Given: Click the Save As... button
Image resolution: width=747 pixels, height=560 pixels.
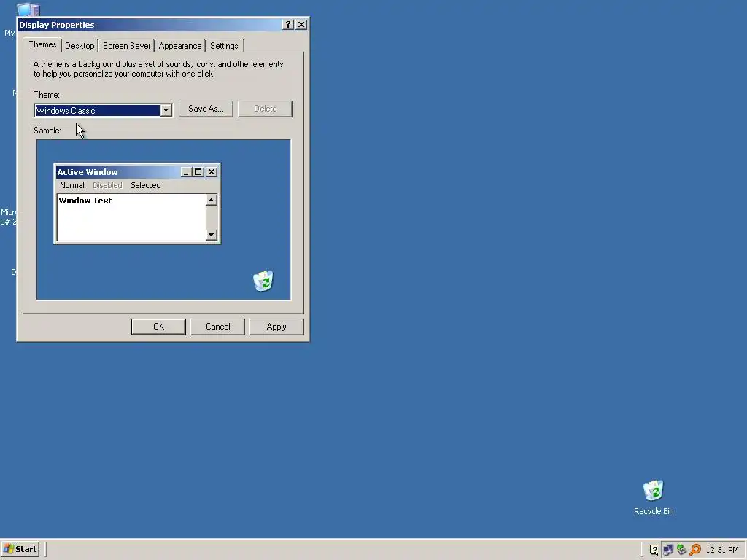Looking at the screenshot, I should tap(206, 109).
